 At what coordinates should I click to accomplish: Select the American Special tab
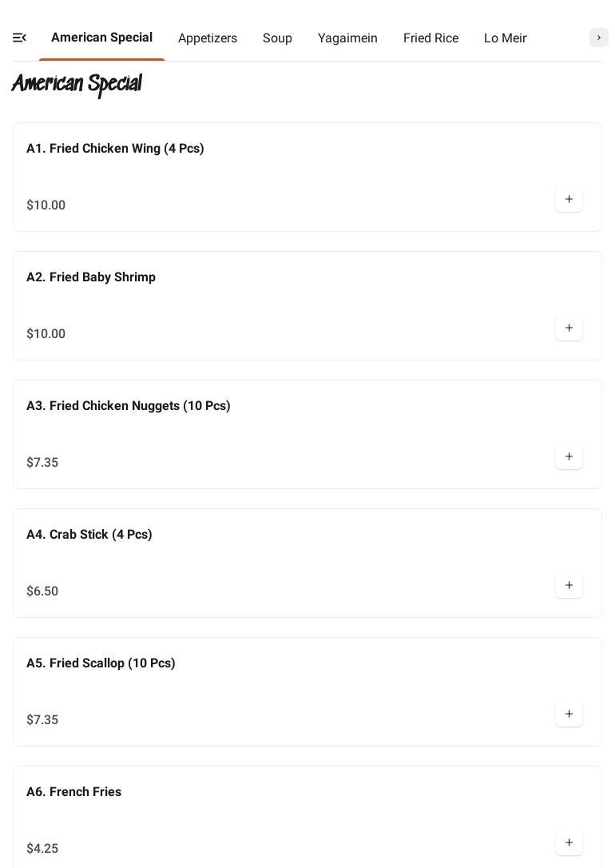coord(101,38)
